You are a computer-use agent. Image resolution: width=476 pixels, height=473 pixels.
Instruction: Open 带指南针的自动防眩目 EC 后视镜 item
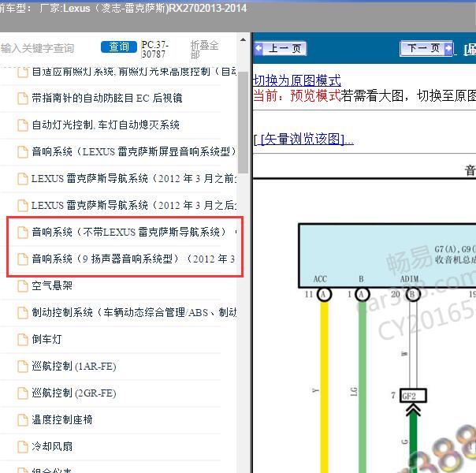pos(107,99)
